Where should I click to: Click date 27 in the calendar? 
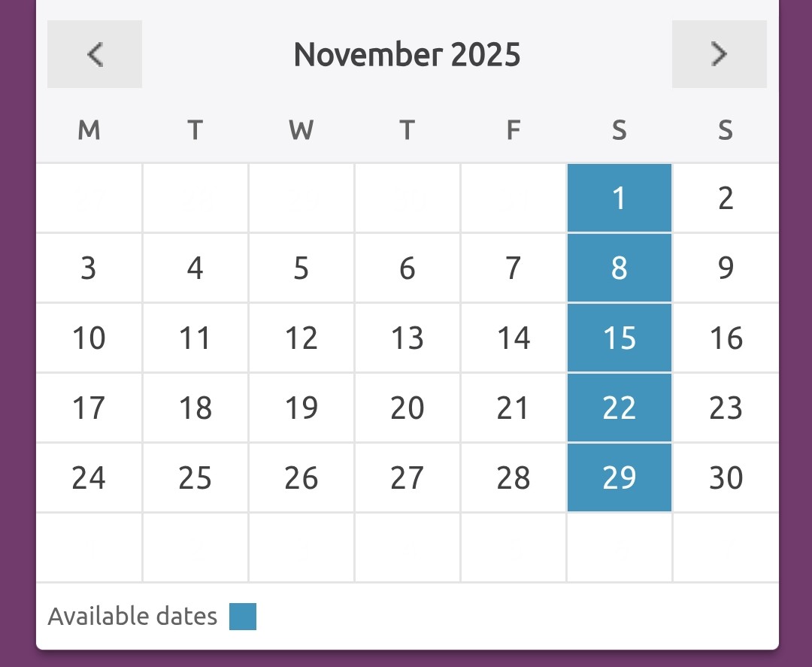coord(408,478)
